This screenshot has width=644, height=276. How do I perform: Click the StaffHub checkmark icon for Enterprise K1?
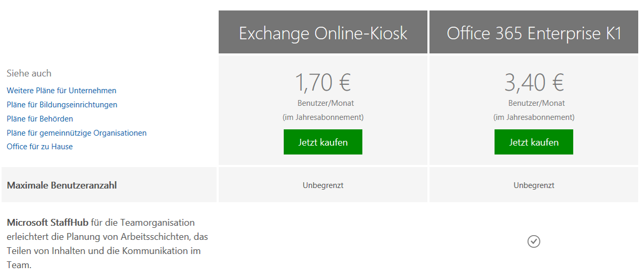tap(534, 241)
